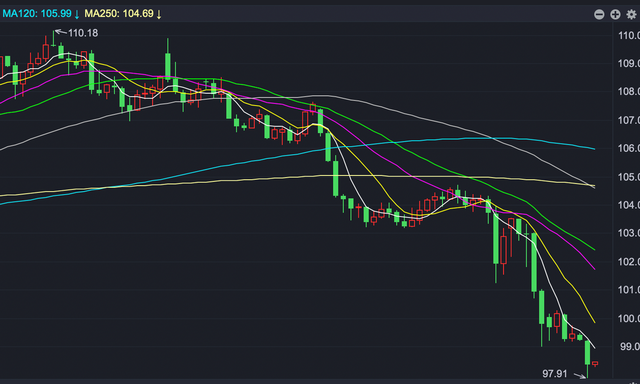Image resolution: width=640 pixels, height=384 pixels.
Task: Click the arrow pointing at the 110.18 high
Action: coord(60,31)
